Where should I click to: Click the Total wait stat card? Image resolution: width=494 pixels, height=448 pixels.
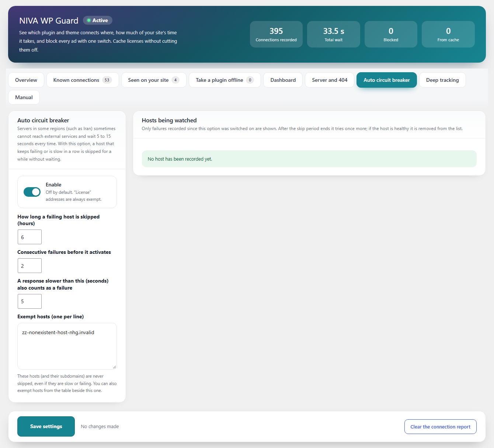334,34
